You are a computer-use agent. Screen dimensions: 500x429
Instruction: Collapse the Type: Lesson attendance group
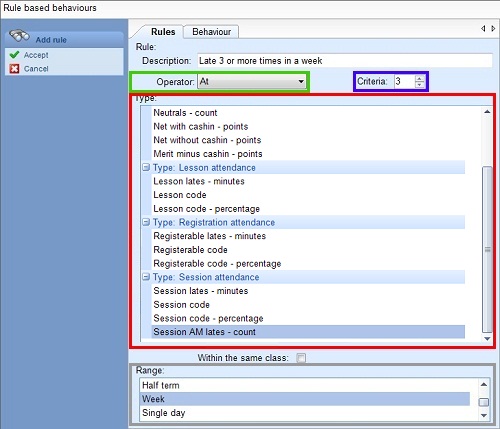(x=146, y=167)
